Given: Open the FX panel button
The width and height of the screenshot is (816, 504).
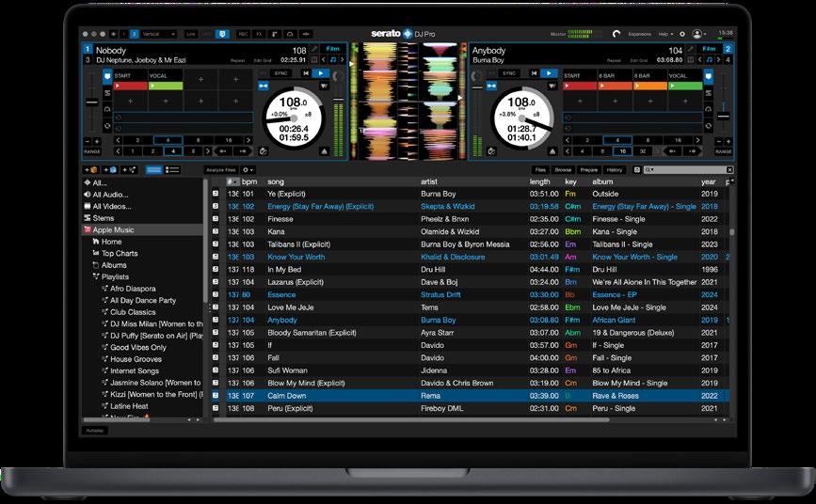Looking at the screenshot, I should (259, 34).
